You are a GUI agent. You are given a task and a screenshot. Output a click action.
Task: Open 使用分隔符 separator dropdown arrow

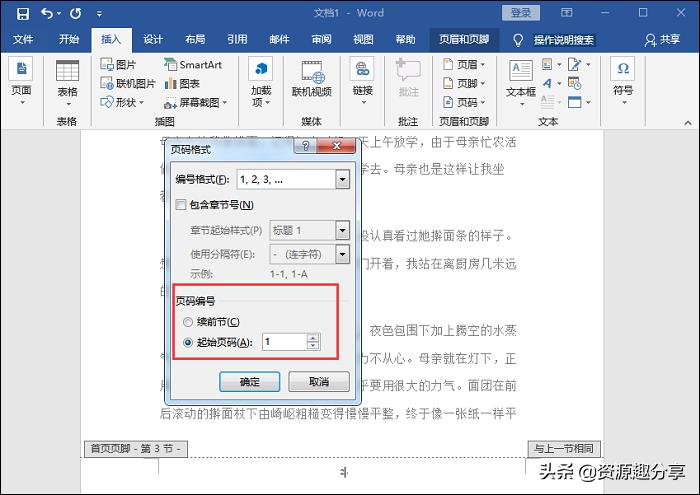342,254
